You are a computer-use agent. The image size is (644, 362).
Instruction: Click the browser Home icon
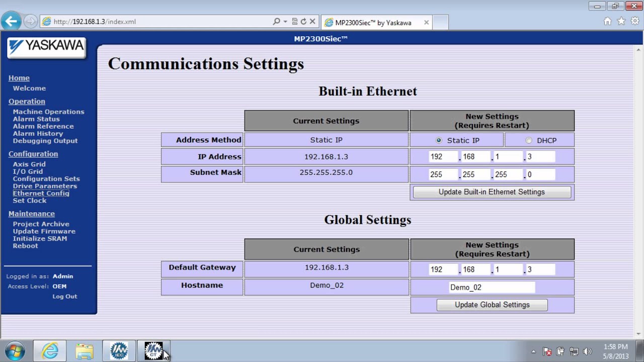pyautogui.click(x=608, y=21)
